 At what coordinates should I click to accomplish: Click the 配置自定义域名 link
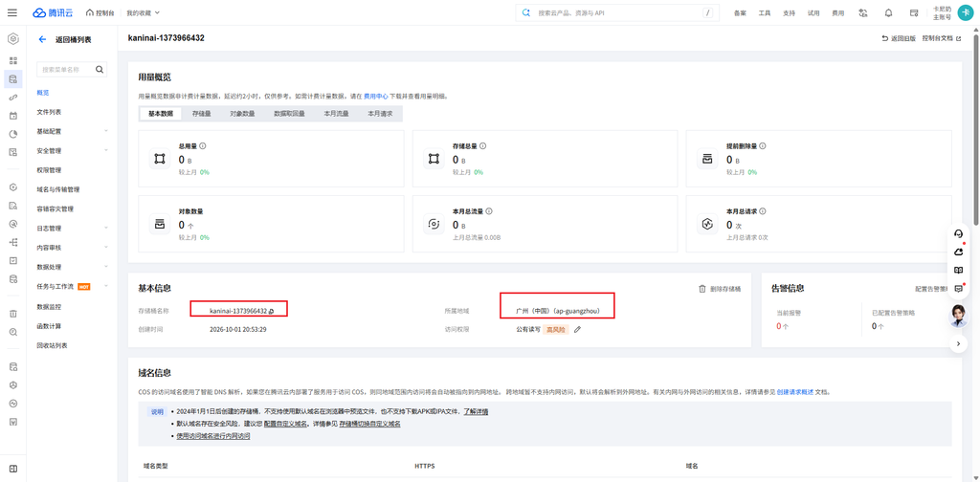click(285, 424)
